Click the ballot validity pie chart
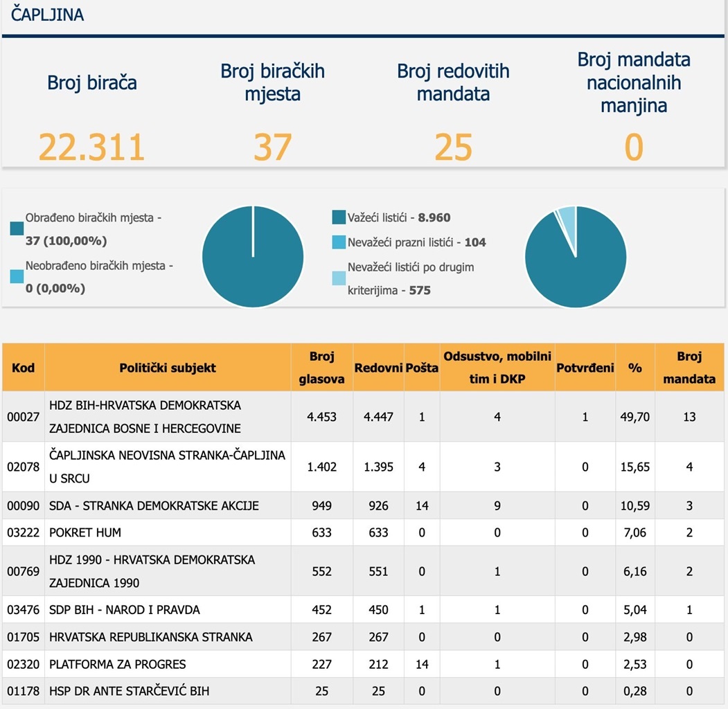The width and height of the screenshot is (728, 709). coord(576,257)
